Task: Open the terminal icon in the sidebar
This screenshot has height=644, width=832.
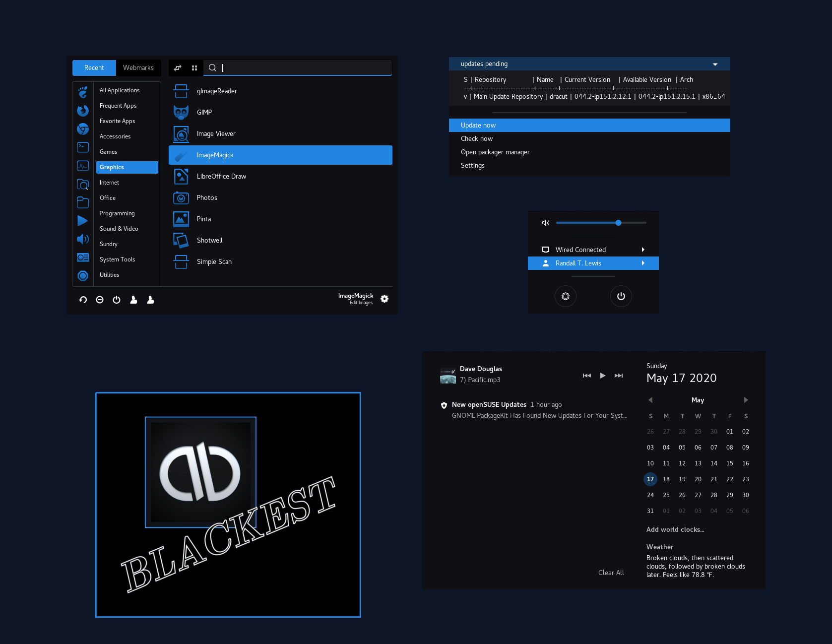Action: coord(83,147)
